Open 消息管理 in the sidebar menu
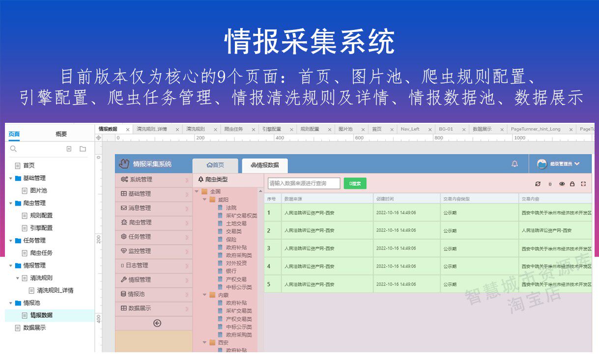 tap(153, 208)
